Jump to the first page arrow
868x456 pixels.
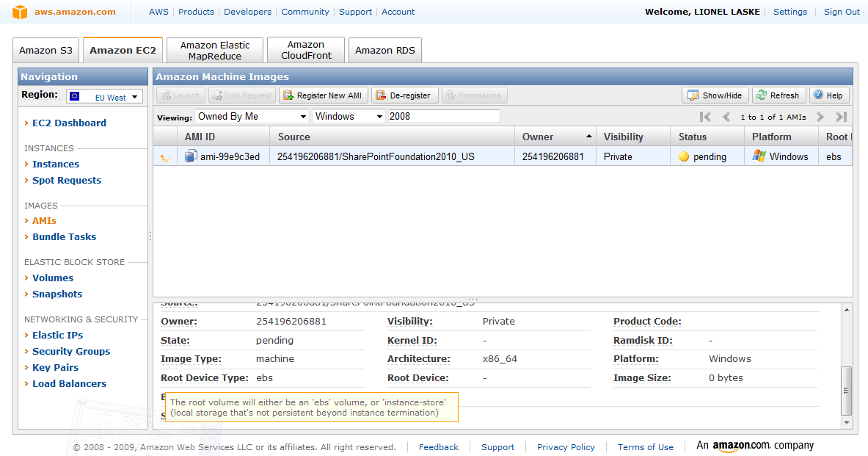point(705,117)
